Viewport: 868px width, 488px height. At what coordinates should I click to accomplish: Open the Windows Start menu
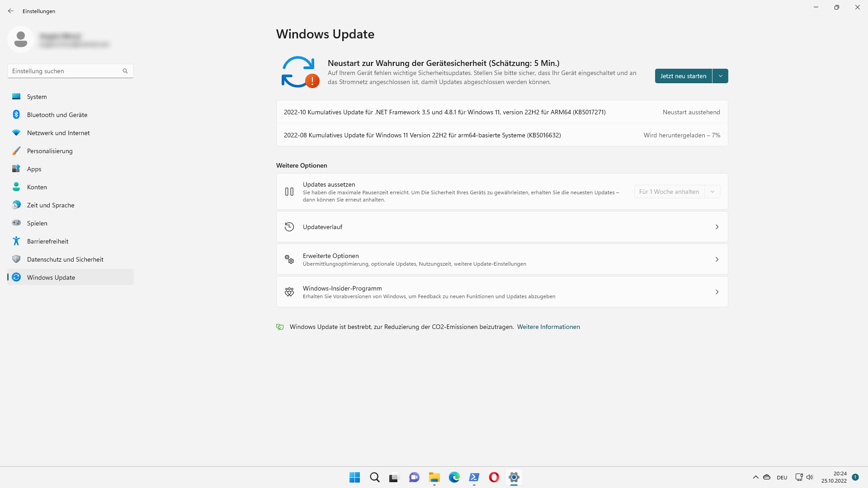click(x=354, y=477)
